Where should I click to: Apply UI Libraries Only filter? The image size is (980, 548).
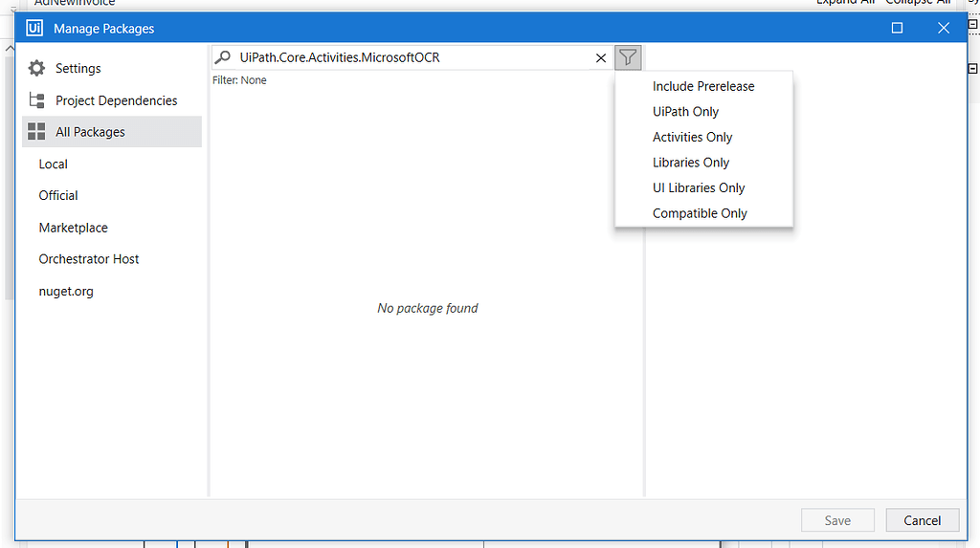(x=703, y=187)
